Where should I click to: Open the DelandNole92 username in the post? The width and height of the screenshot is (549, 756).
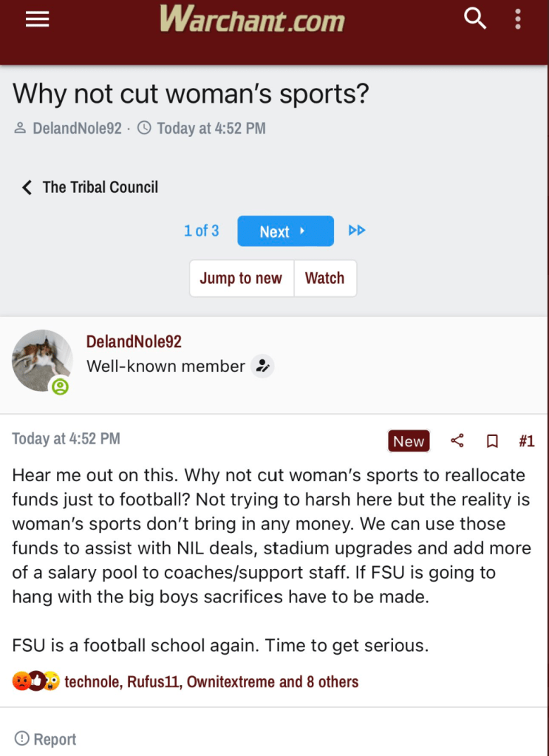pos(134,341)
